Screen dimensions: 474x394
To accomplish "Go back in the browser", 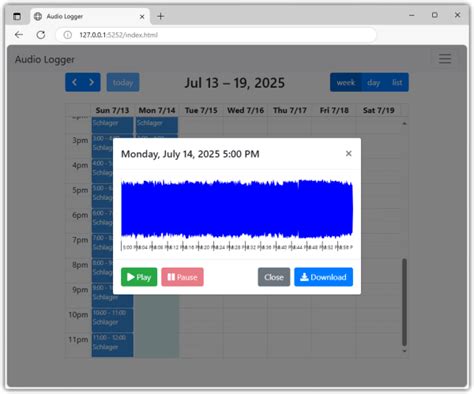I will click(19, 35).
